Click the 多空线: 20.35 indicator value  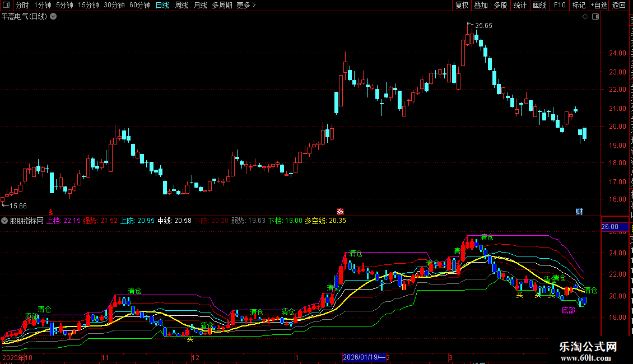pos(325,221)
